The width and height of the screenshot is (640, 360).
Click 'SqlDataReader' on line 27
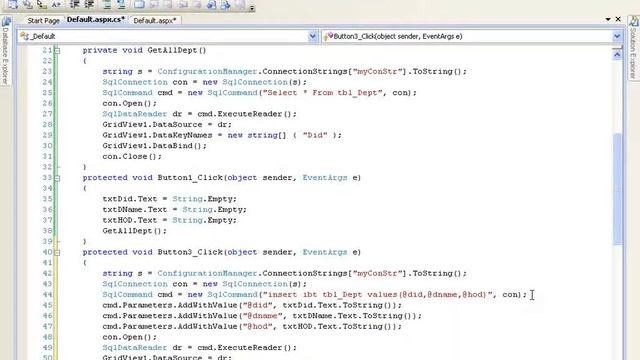click(x=135, y=114)
